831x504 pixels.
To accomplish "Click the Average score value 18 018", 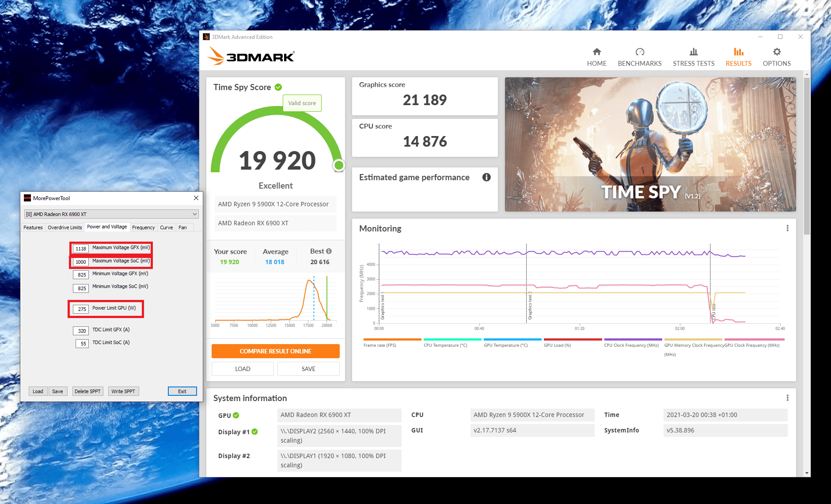I will (x=275, y=262).
